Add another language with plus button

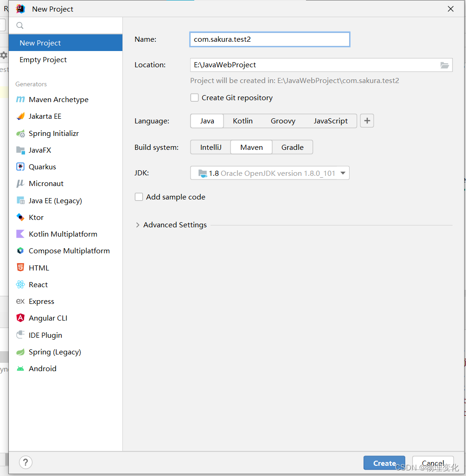pyautogui.click(x=367, y=121)
